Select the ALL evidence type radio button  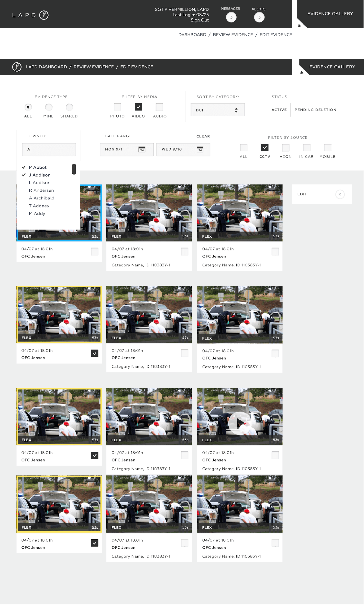[x=28, y=107]
